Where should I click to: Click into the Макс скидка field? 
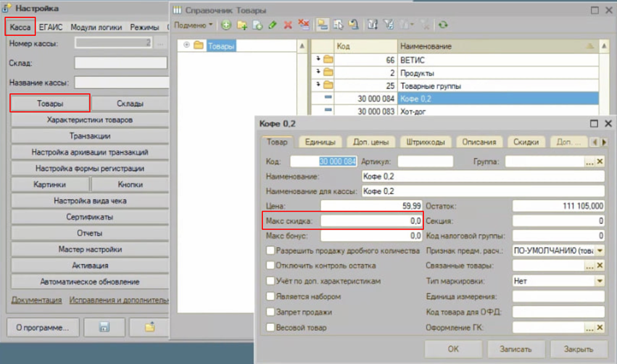point(371,221)
